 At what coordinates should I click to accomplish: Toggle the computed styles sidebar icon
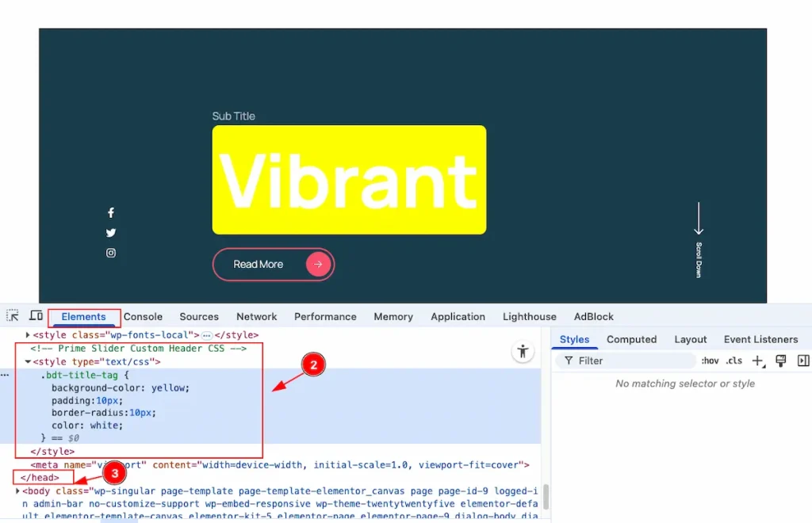point(802,361)
